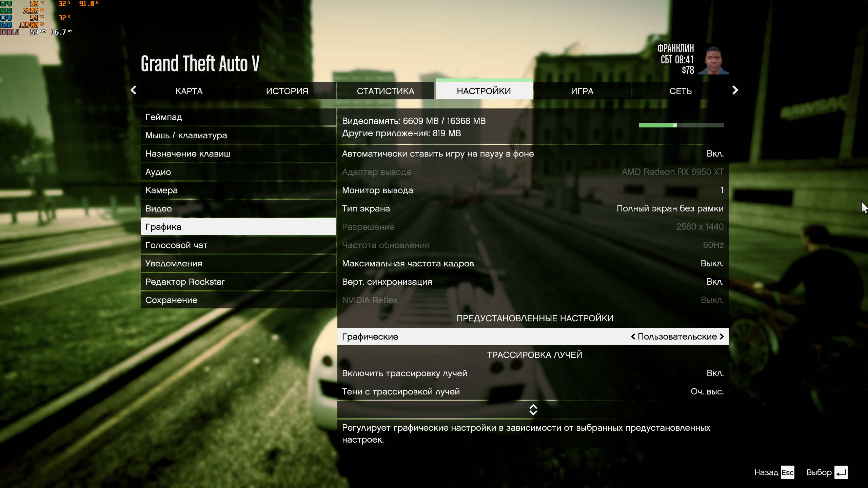Viewport: 868px width, 488px height.
Task: Toggle Верт. синхронизация setting
Action: click(x=533, y=282)
